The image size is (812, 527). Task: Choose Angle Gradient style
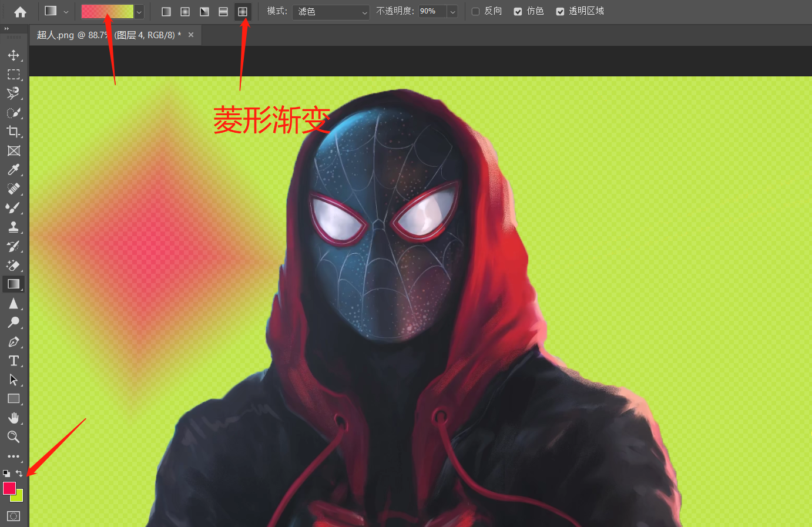[x=204, y=12]
